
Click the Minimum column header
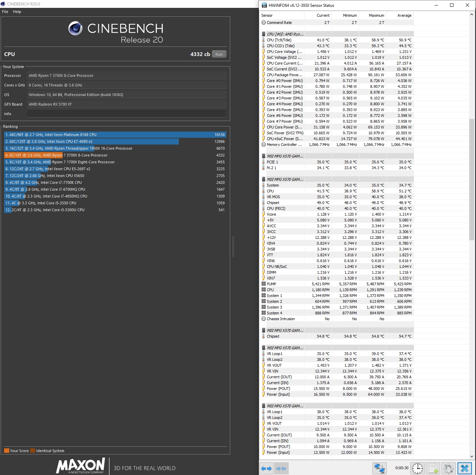tap(345, 15)
